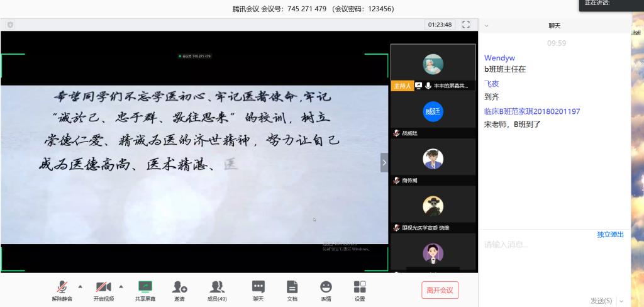The width and height of the screenshot is (644, 307).
Task: Click the top-left meeting info icon
Action: click(x=10, y=25)
